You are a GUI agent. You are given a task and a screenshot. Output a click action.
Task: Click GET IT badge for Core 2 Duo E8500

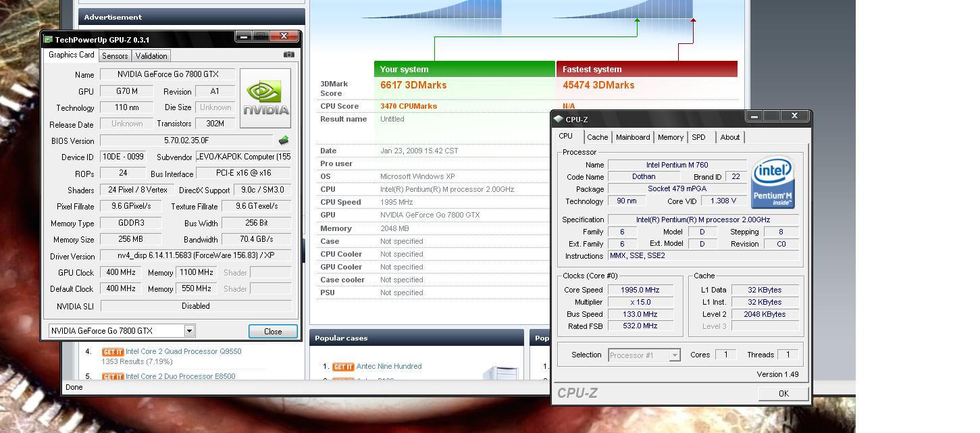[x=113, y=376]
